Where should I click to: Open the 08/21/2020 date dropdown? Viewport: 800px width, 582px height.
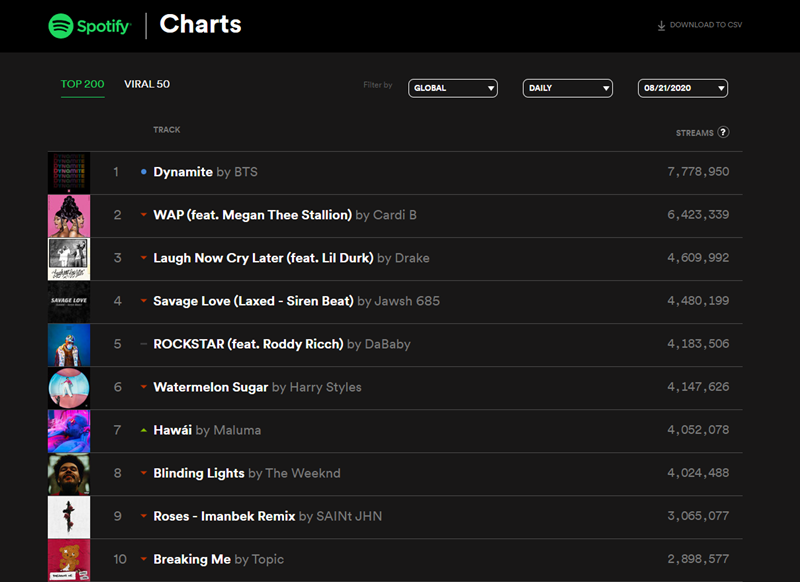(x=682, y=88)
